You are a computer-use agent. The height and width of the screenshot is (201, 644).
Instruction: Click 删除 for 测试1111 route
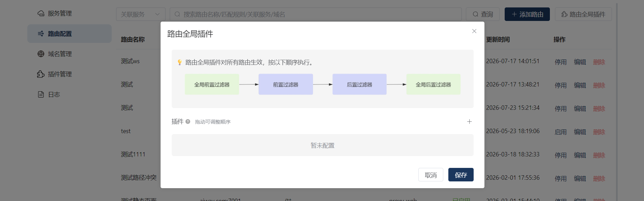pos(599,155)
